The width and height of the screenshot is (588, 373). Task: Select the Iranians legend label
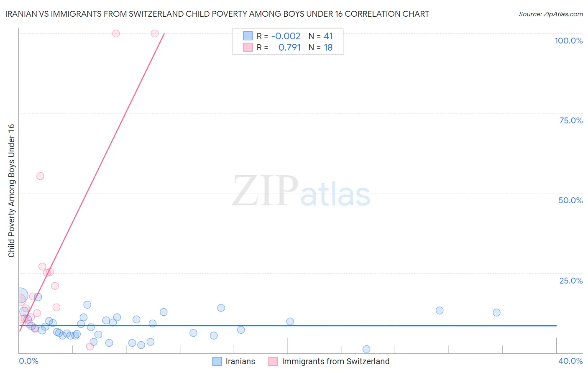[x=240, y=361]
